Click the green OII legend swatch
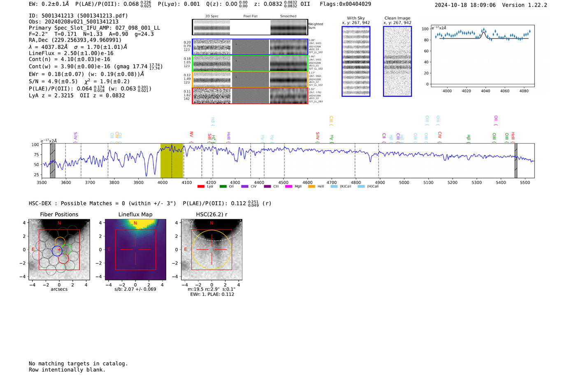 pyautogui.click(x=223, y=187)
